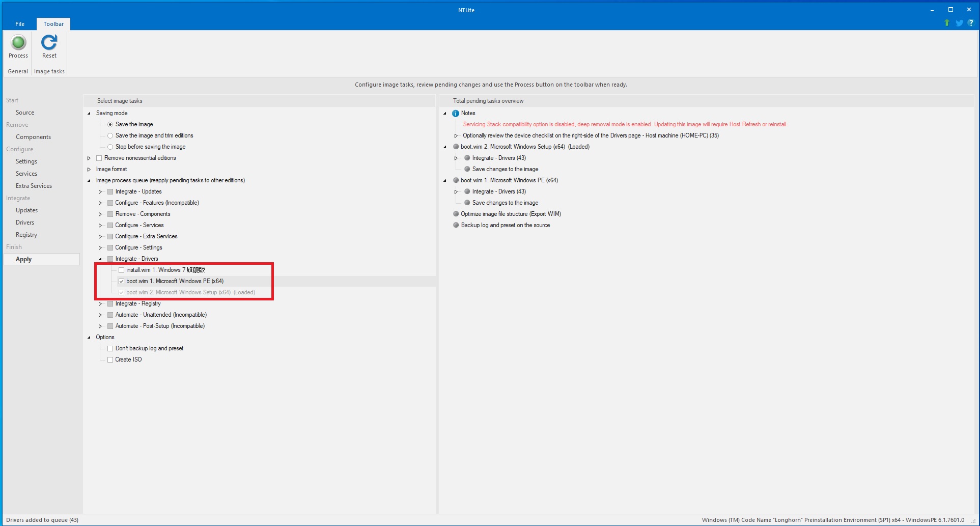The height and width of the screenshot is (526, 980).
Task: Open the Settings page in sidebar
Action: coord(26,161)
